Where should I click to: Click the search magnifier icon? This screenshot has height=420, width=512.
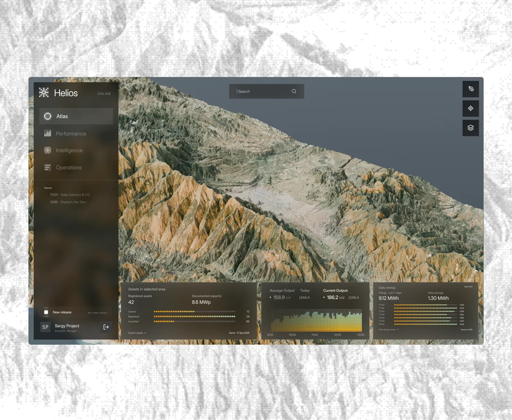tap(294, 91)
